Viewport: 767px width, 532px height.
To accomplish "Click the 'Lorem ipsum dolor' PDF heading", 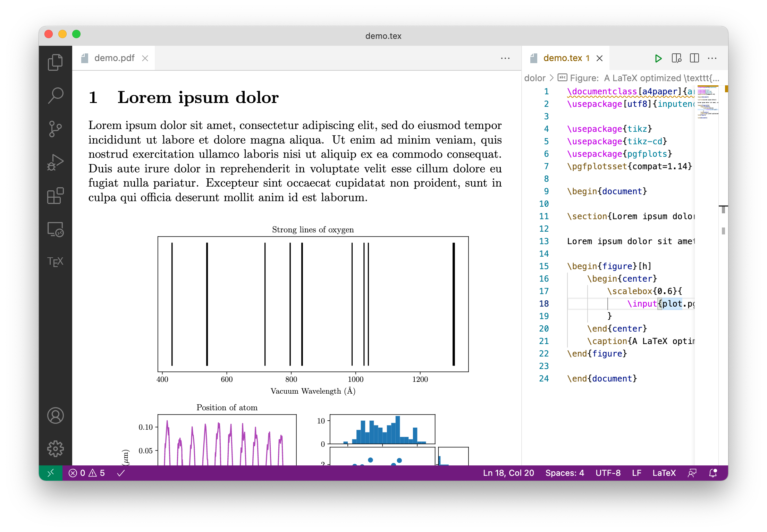I will 198,97.
